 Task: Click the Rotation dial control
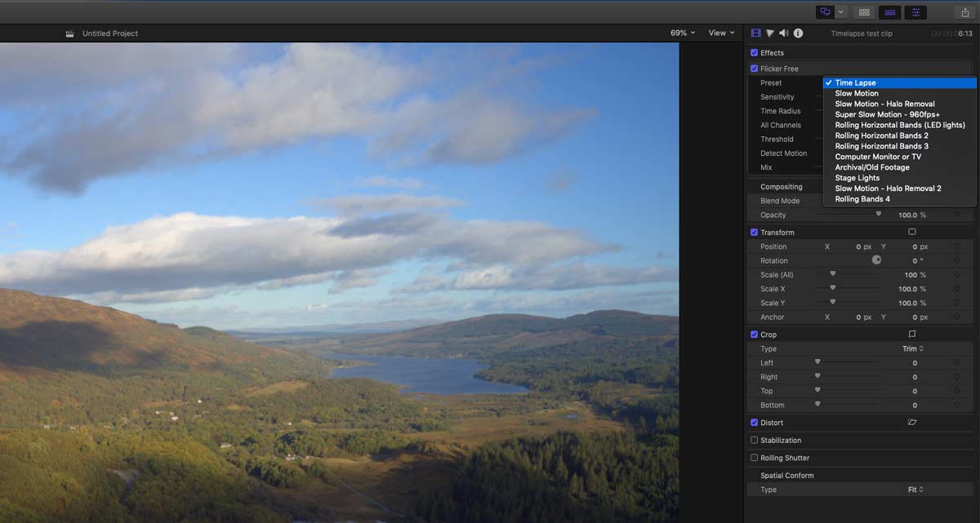[x=876, y=260]
